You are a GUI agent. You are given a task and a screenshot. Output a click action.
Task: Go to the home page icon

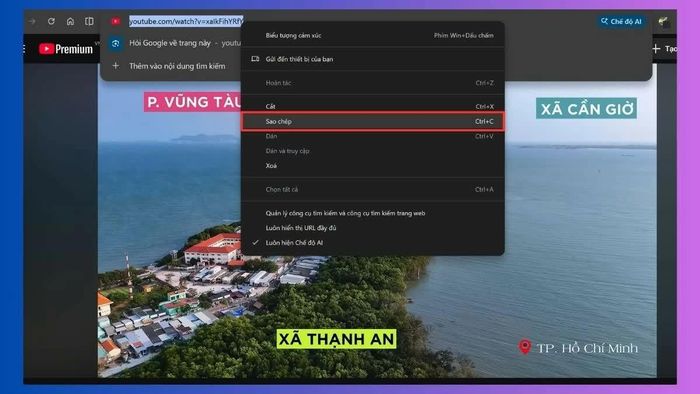click(x=70, y=21)
